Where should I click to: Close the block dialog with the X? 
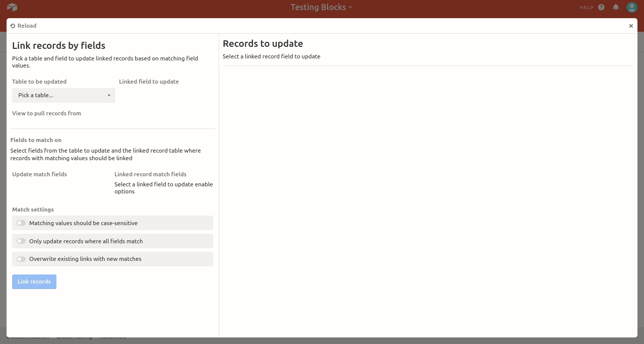pos(631,26)
